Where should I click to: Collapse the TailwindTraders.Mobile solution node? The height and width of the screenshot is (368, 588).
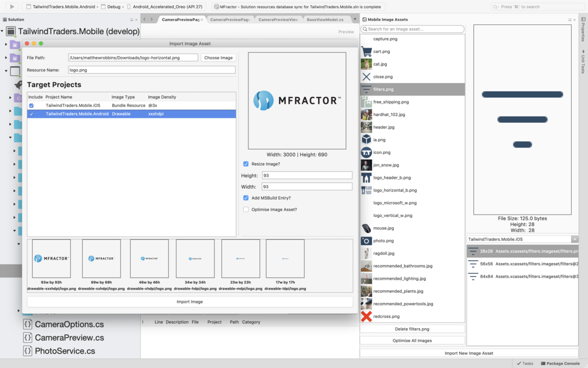click(x=2, y=31)
